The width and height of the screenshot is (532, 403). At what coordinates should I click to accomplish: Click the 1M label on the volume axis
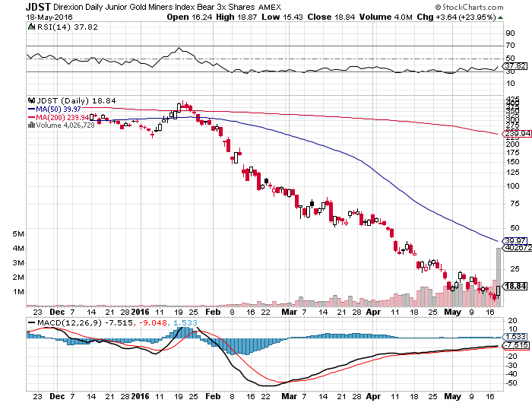tap(18, 292)
